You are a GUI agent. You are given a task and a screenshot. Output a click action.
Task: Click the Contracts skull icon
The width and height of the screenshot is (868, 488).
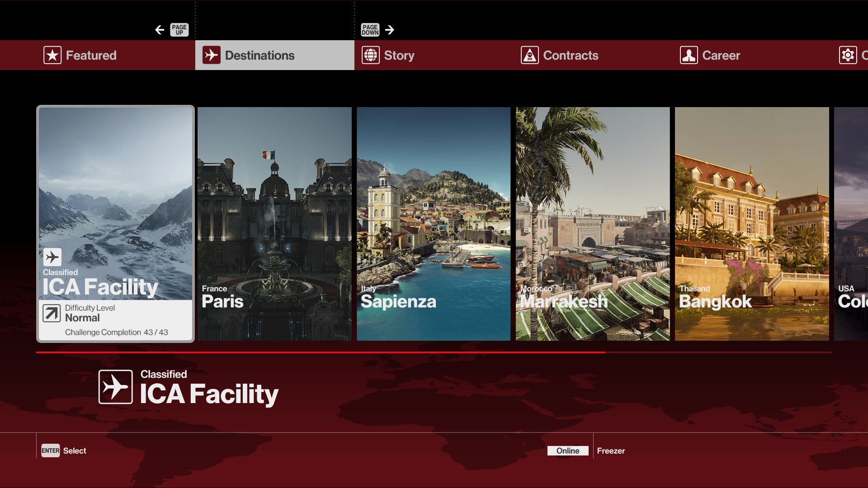pyautogui.click(x=529, y=55)
